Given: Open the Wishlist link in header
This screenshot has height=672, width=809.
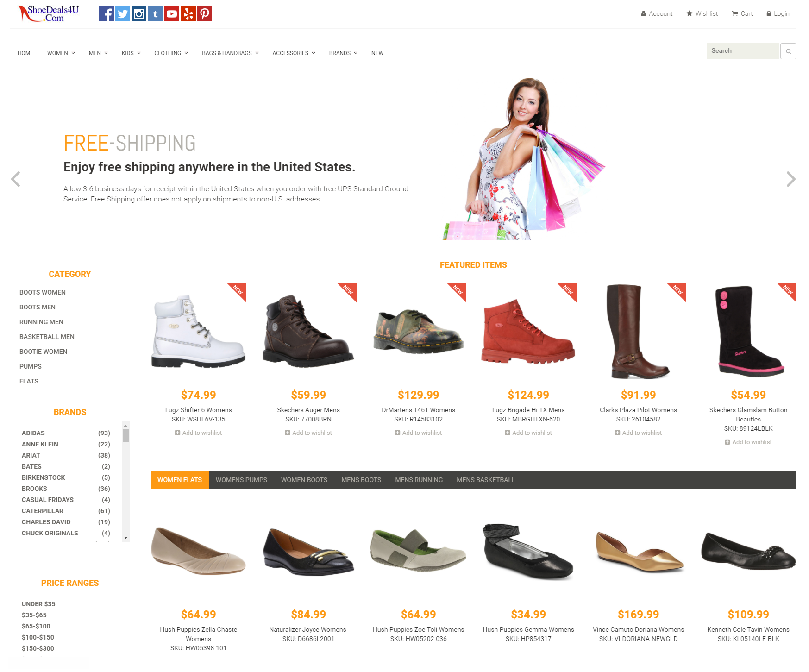Looking at the screenshot, I should point(702,13).
